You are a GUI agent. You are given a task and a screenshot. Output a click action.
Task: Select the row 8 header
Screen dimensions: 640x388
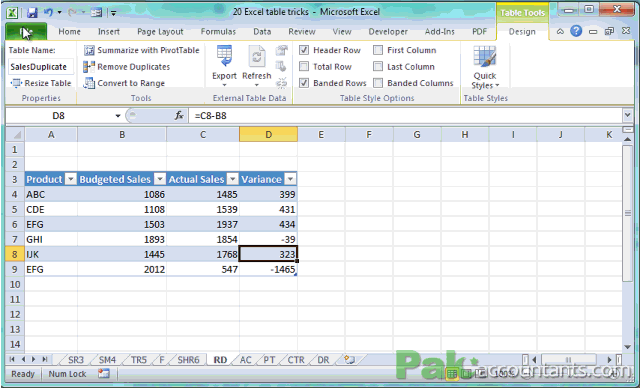click(15, 254)
